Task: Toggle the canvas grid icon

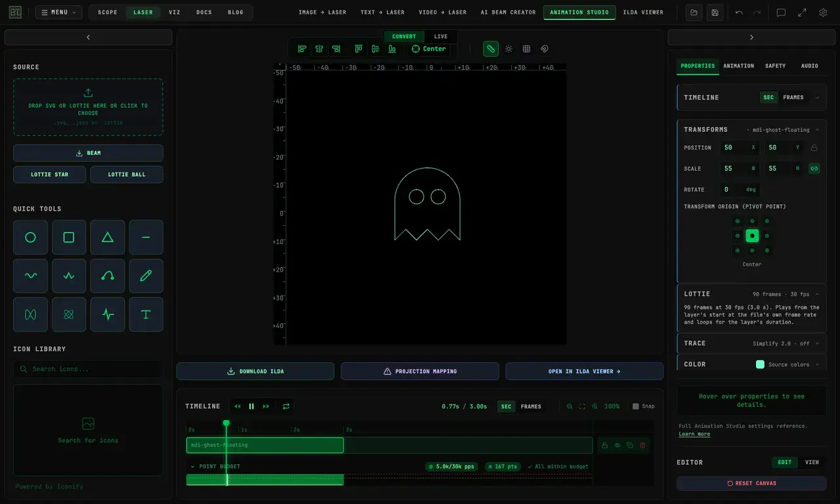Action: point(526,49)
